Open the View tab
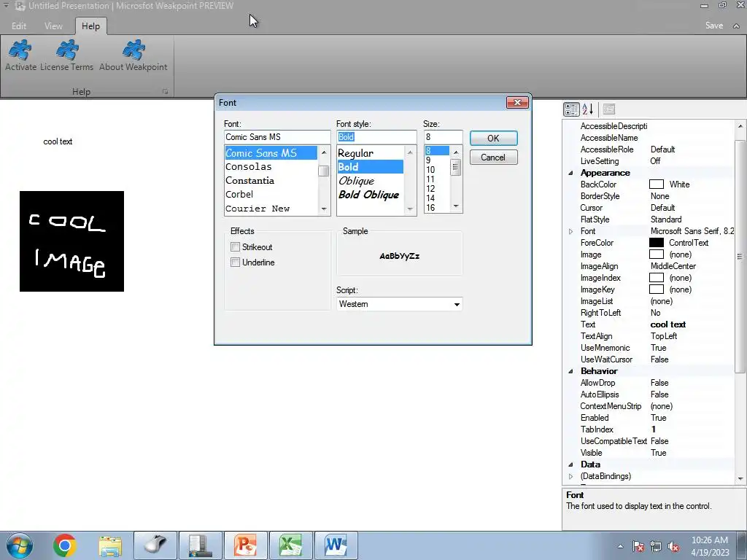Screen dimensions: 747x560 pyautogui.click(x=53, y=26)
